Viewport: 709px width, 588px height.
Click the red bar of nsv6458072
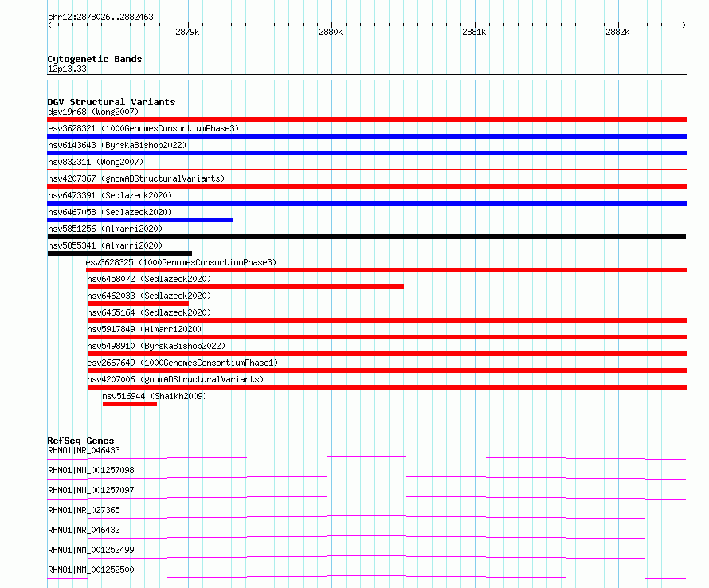coord(245,287)
